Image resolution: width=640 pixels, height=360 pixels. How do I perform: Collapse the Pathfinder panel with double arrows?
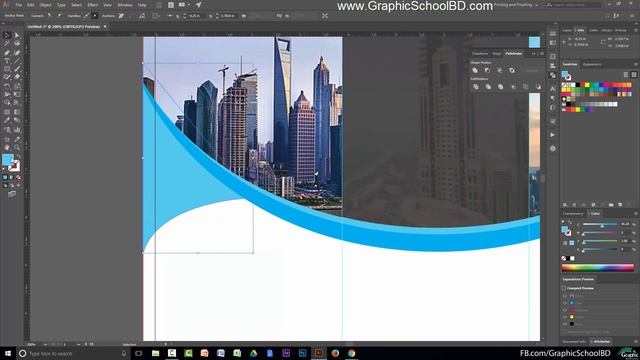tap(533, 53)
